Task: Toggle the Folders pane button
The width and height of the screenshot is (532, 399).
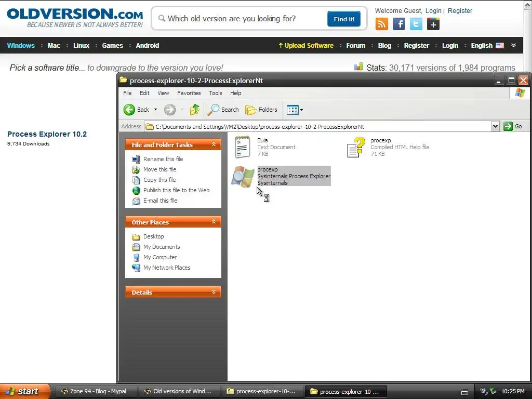Action: (261, 110)
